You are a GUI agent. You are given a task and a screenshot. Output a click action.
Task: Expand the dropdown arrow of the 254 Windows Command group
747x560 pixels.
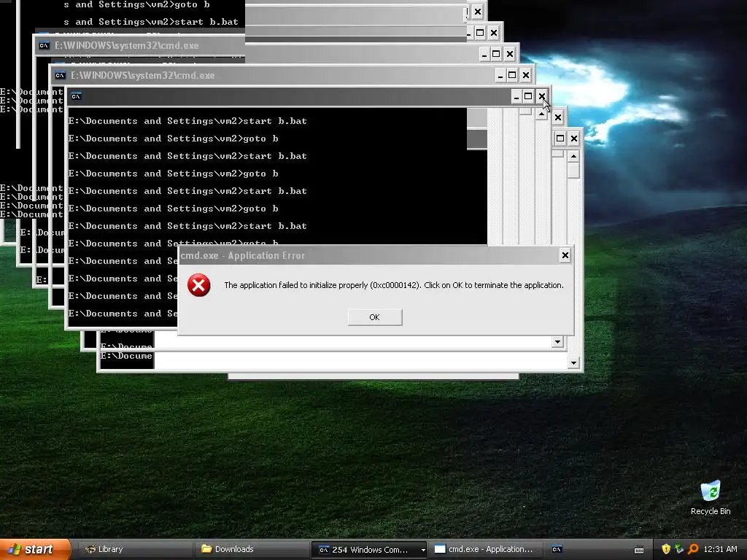pyautogui.click(x=423, y=550)
